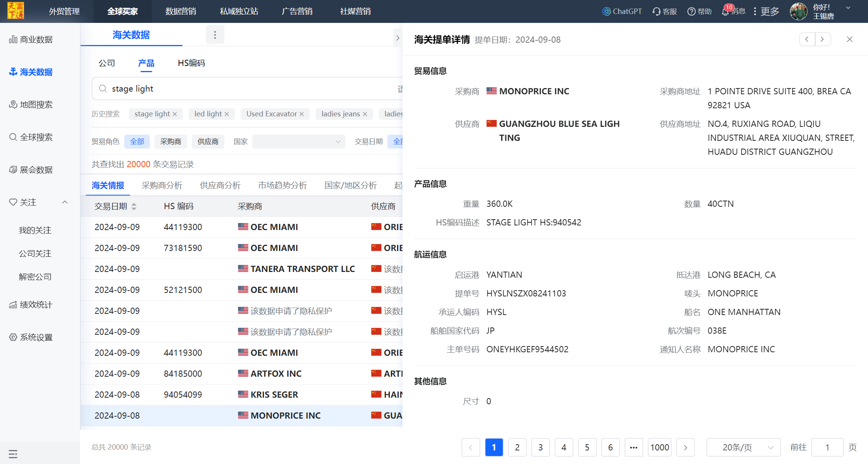868x464 pixels.
Task: Open GUANGZHOU BLUE SEA supplier in details
Action: click(559, 131)
